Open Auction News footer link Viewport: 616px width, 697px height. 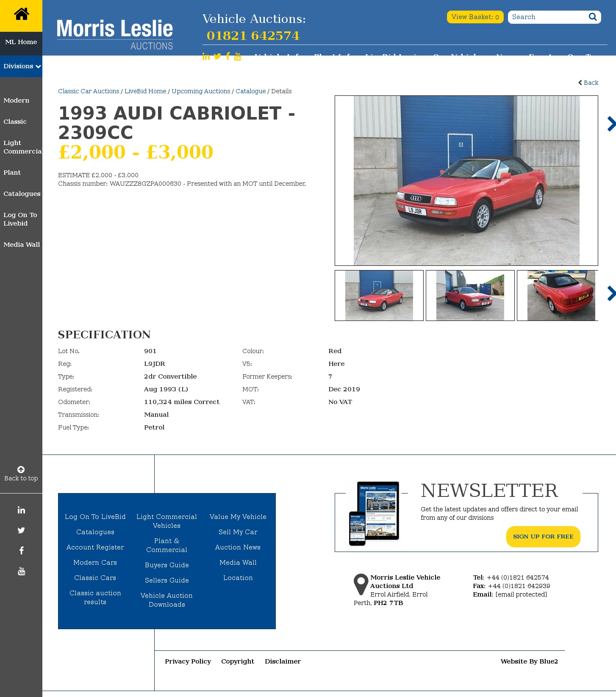point(238,547)
